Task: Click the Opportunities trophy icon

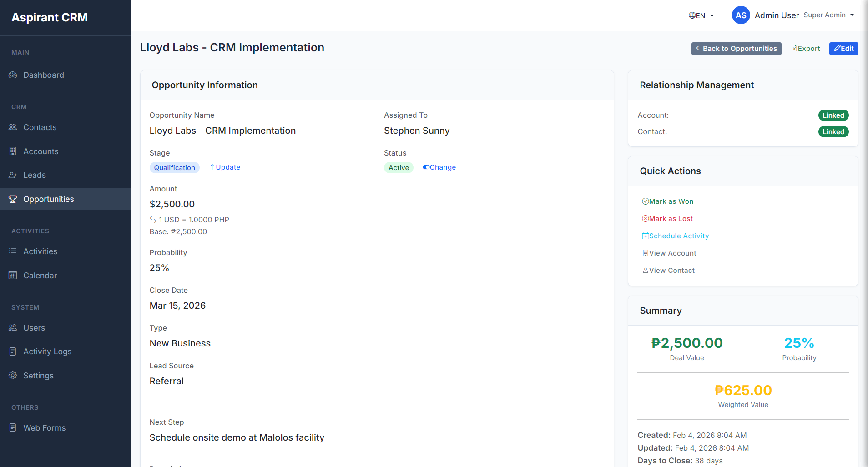Action: pos(13,199)
